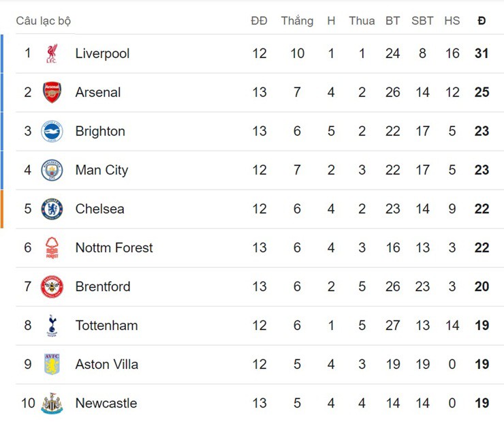Image resolution: width=504 pixels, height=422 pixels.
Task: Click the Nottm Forest club crest
Action: point(52,247)
